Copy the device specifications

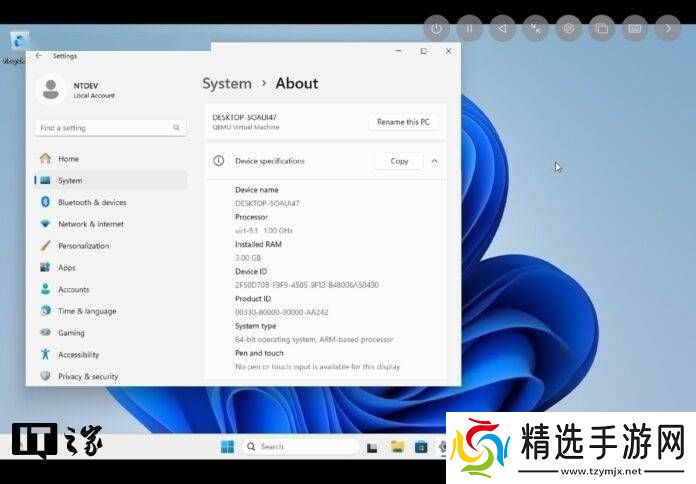tap(399, 161)
